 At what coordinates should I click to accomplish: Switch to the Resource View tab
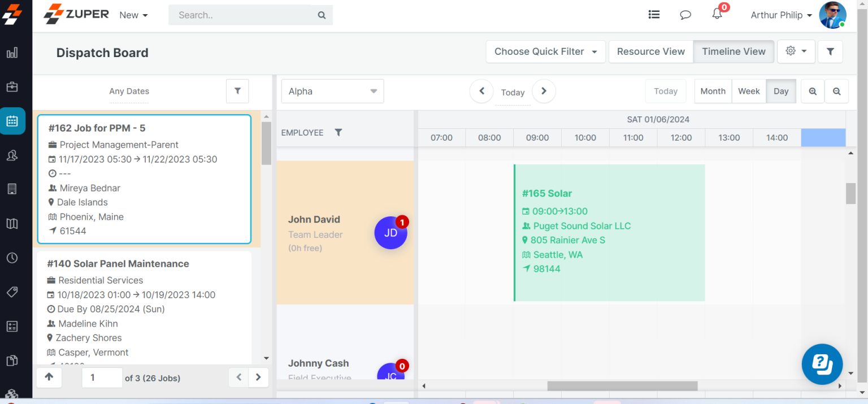pos(650,51)
